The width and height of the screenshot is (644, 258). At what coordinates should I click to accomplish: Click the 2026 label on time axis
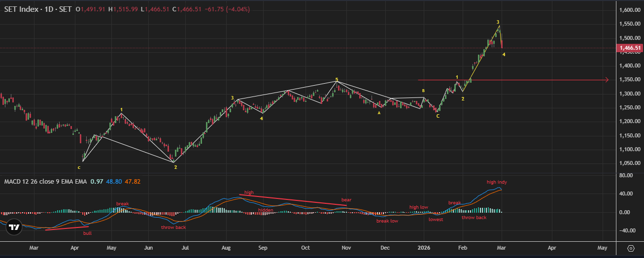(424, 248)
